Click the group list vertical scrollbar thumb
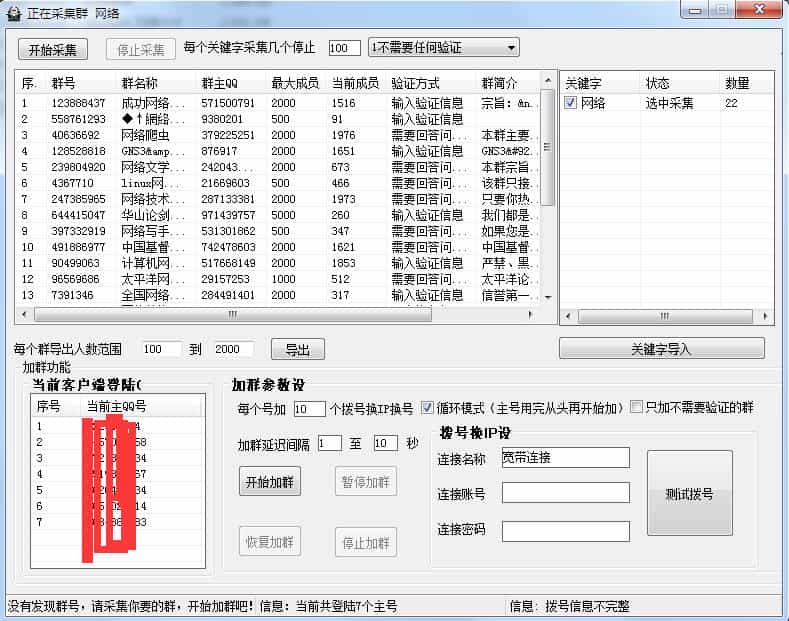The image size is (789, 621). [x=548, y=147]
